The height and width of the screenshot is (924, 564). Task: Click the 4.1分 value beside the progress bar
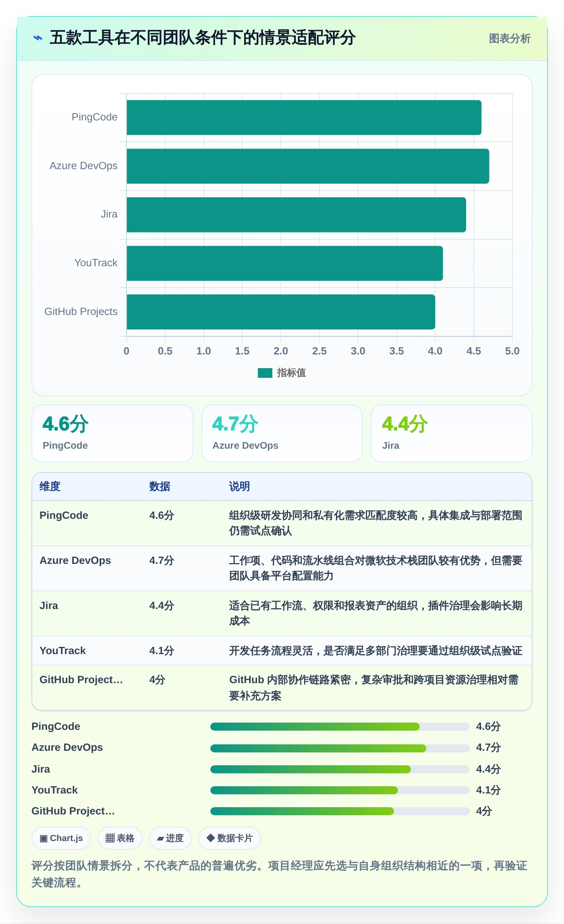tap(488, 790)
